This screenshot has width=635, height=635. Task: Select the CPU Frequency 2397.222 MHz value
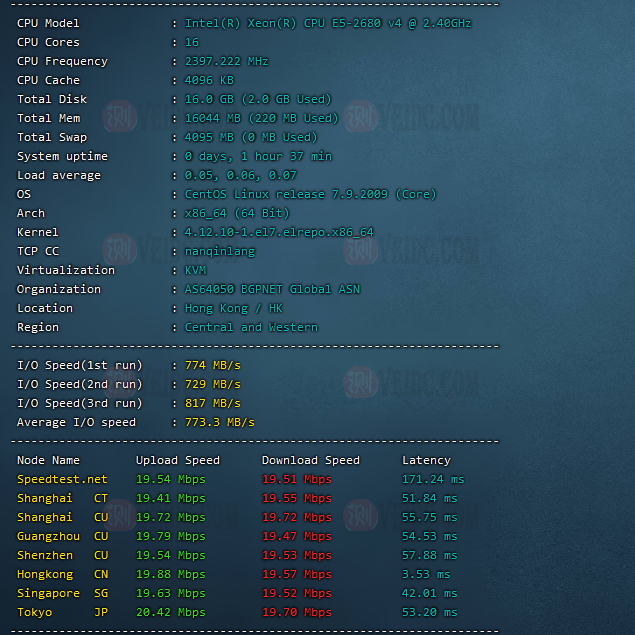click(226, 61)
